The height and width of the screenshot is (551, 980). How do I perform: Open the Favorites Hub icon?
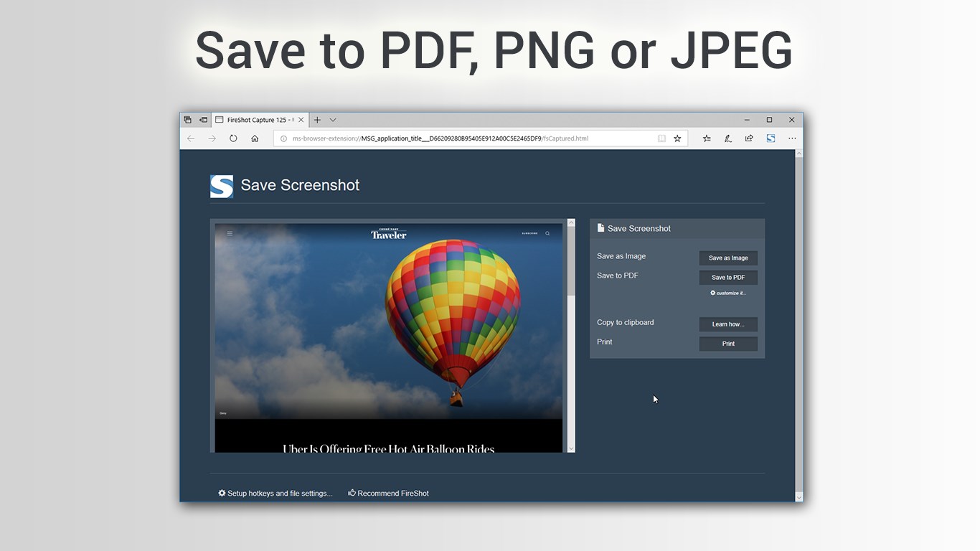click(707, 138)
